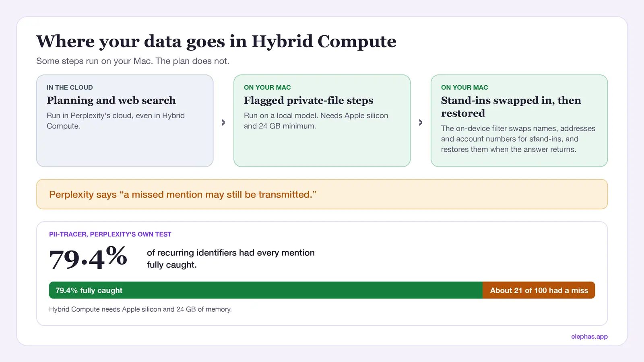Click text 'The on-device filter swaps names, addresses'
644x362 pixels.
click(518, 128)
